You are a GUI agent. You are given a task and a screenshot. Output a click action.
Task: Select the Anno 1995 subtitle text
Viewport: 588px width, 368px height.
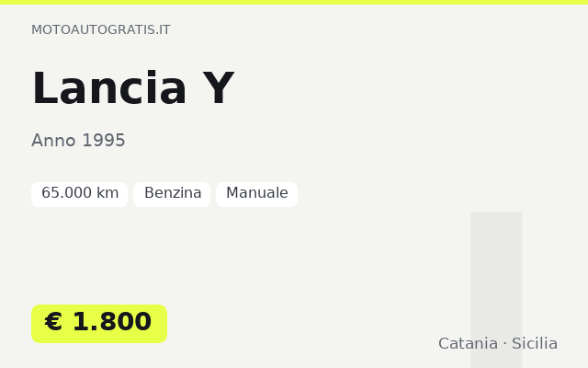click(x=78, y=141)
